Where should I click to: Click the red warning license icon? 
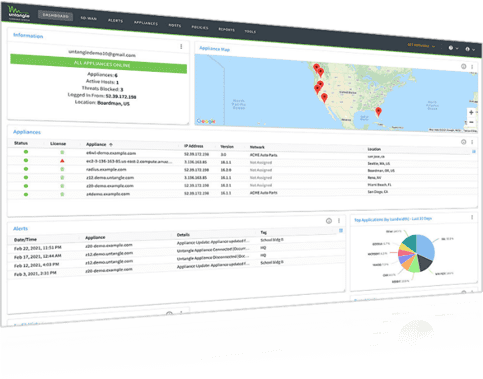coord(62,161)
